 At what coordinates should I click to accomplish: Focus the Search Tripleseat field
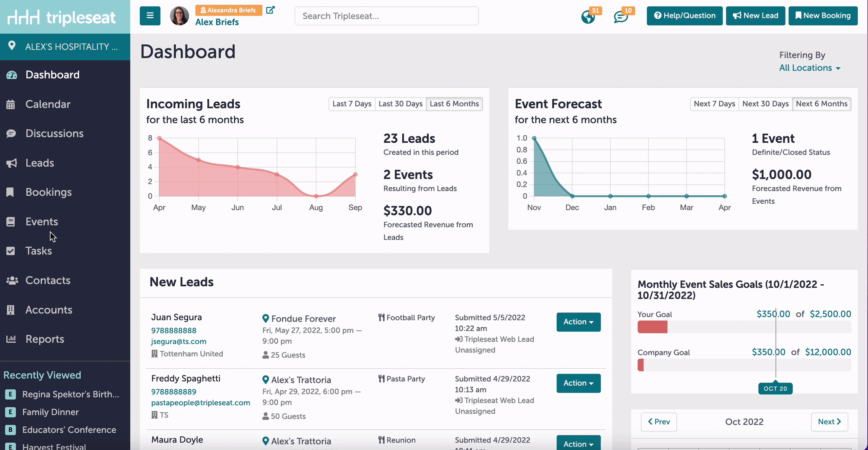[x=387, y=16]
